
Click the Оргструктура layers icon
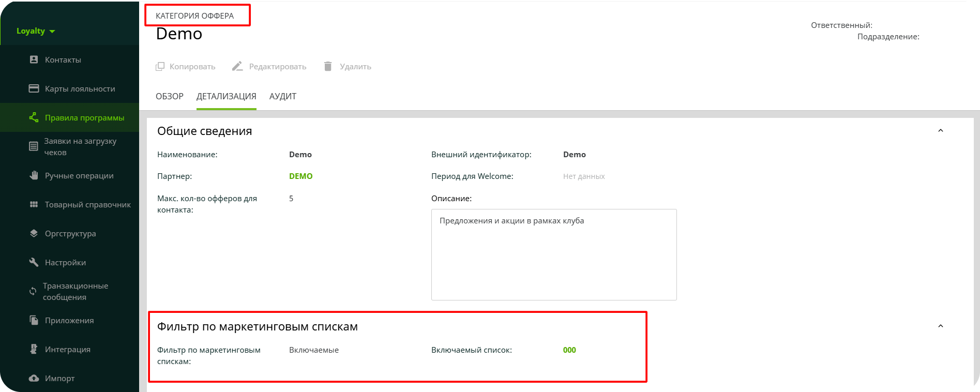[34, 233]
